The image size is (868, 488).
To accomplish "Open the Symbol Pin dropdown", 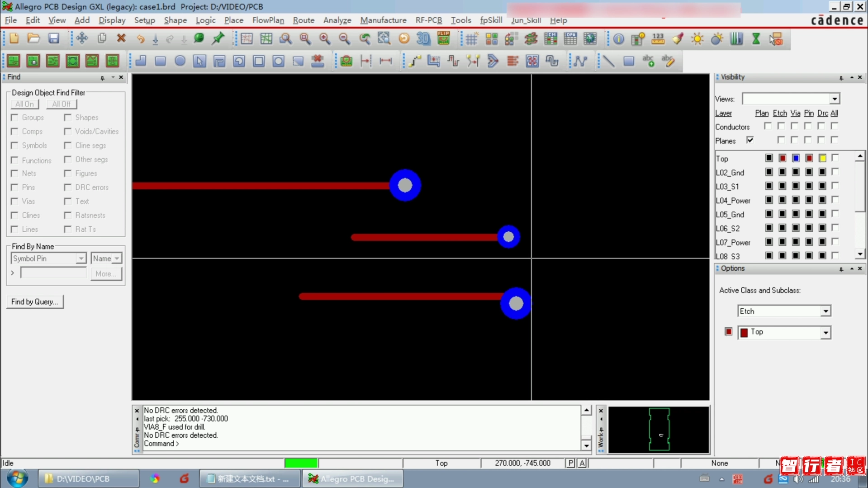I will pyautogui.click(x=81, y=258).
